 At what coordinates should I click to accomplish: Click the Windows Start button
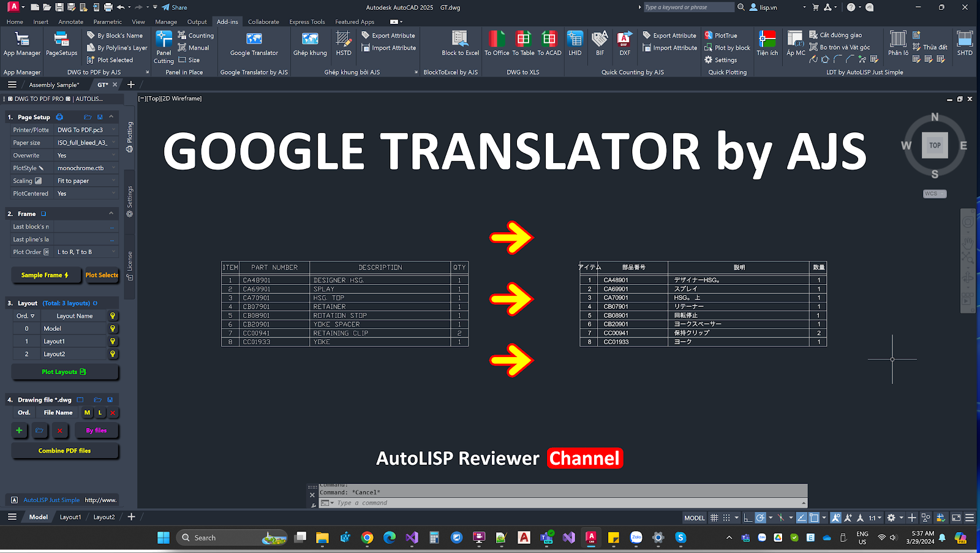coord(164,538)
